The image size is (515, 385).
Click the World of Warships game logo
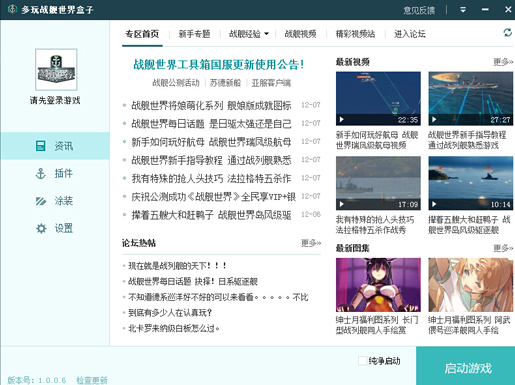[x=56, y=69]
